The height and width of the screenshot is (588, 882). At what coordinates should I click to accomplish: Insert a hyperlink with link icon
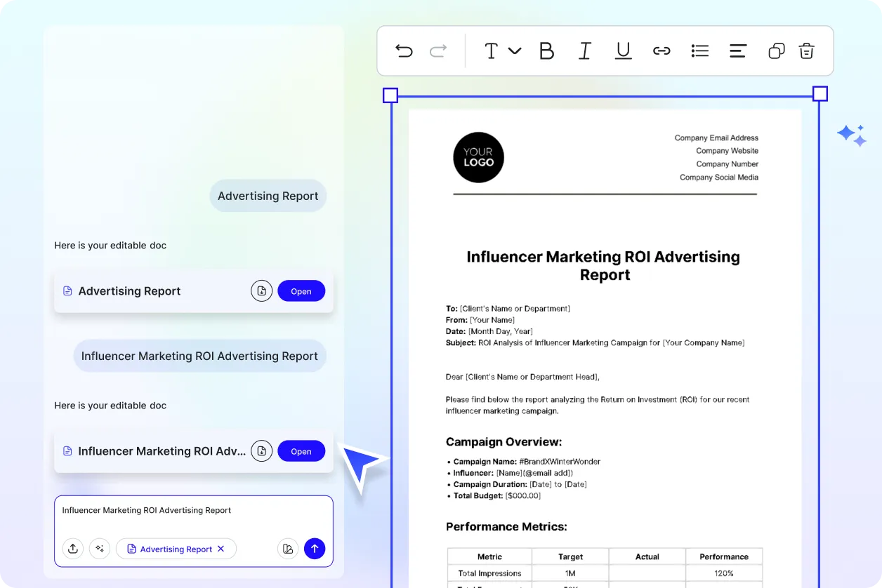click(x=661, y=51)
